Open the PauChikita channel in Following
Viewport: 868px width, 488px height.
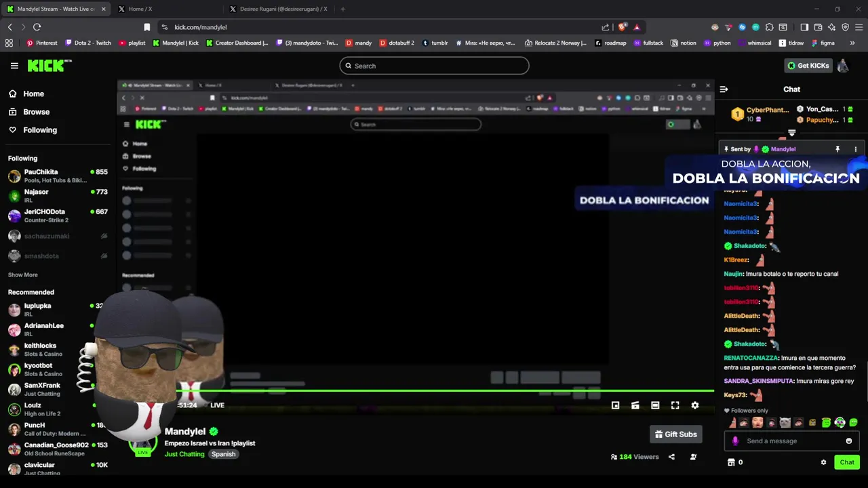58,176
